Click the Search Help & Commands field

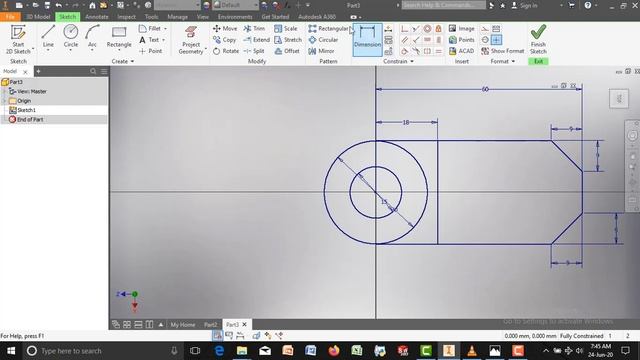point(444,5)
